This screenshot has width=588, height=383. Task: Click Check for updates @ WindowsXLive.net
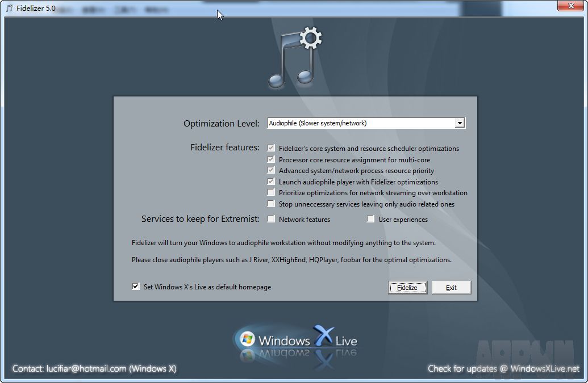click(503, 368)
